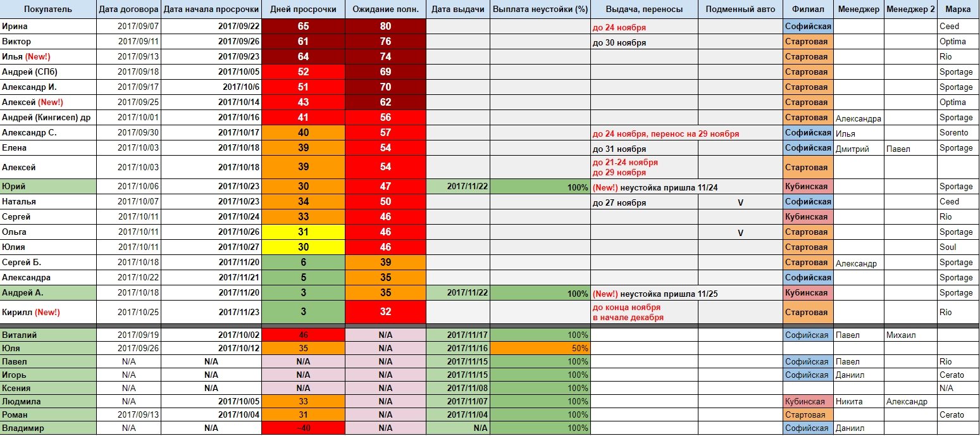Click the Выдача, переносы header
The height and width of the screenshot is (436, 980).
(x=644, y=9)
